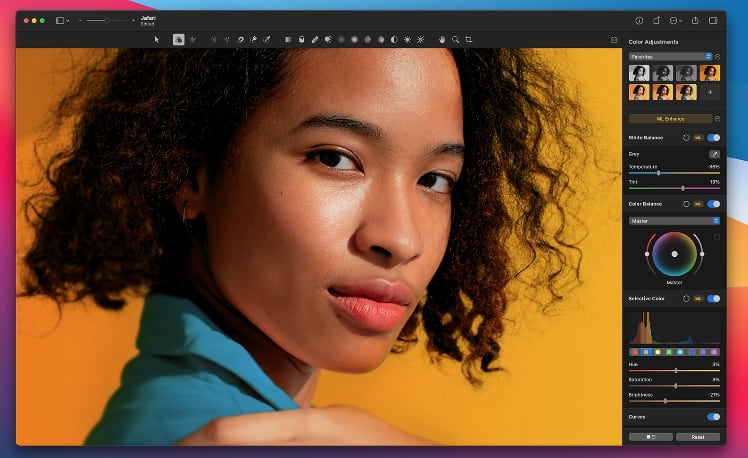Select the Hand pan tool

[x=442, y=39]
